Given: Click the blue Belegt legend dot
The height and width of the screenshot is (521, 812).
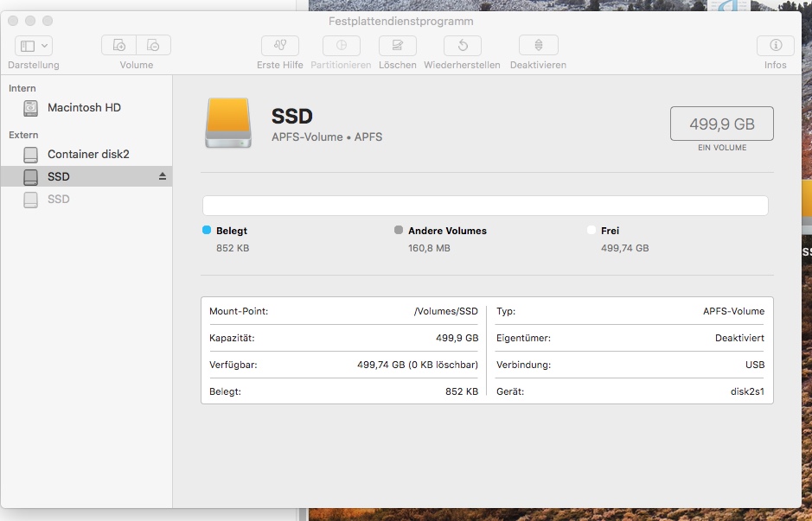Looking at the screenshot, I should pos(207,231).
